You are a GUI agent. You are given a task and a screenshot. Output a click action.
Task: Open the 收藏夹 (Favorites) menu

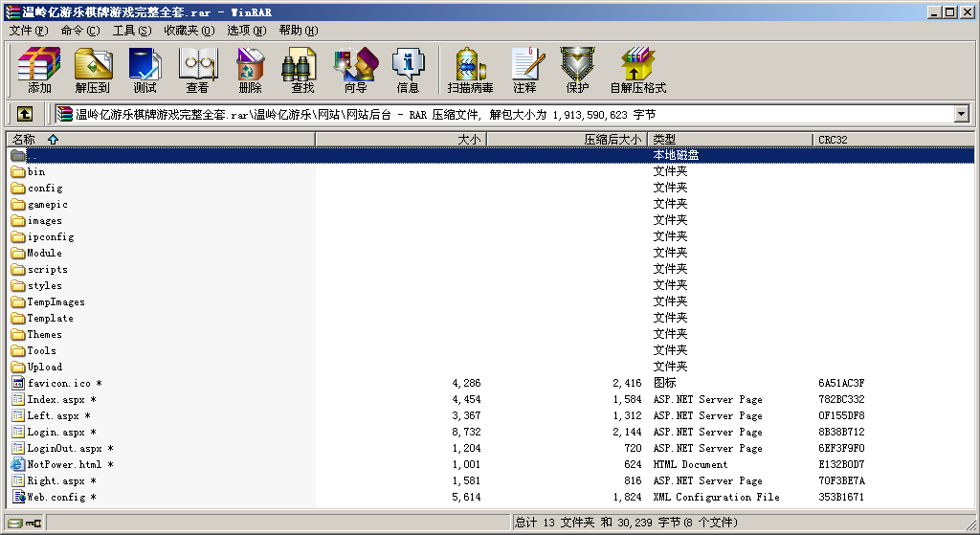(187, 31)
